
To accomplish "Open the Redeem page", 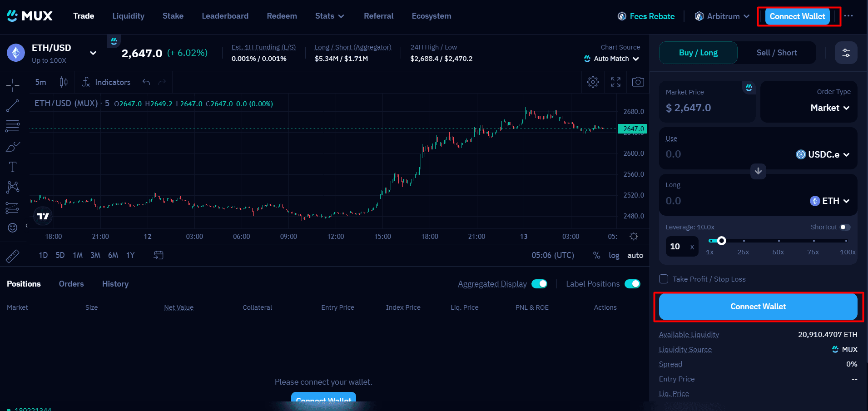I will point(282,16).
